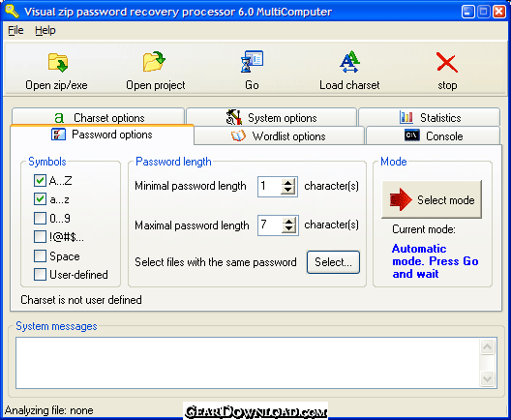511x420 pixels.
Task: Open the Console tab
Action: click(434, 135)
